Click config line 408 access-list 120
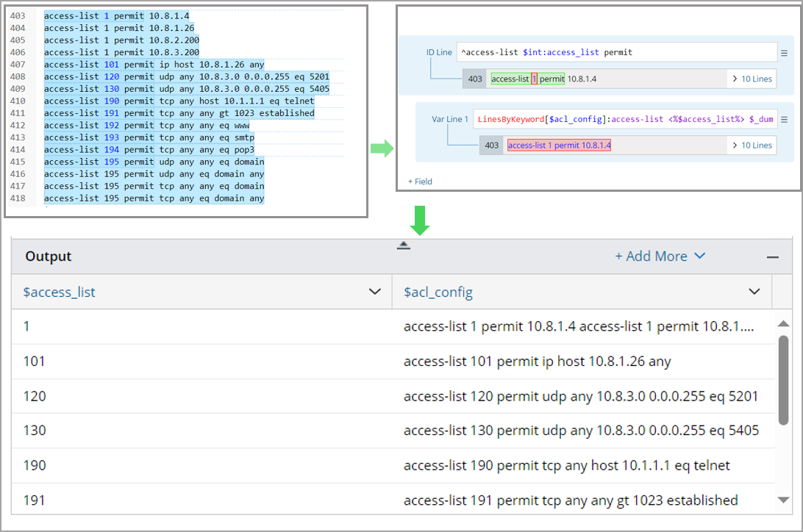 (x=187, y=76)
